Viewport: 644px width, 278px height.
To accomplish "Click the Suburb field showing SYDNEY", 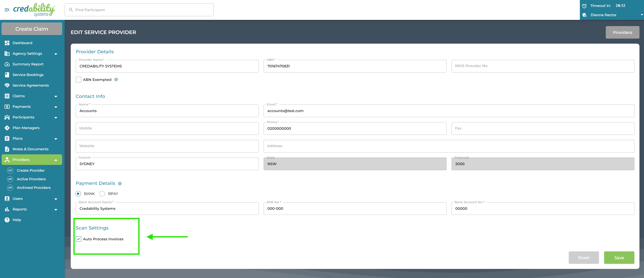I will coord(167,164).
